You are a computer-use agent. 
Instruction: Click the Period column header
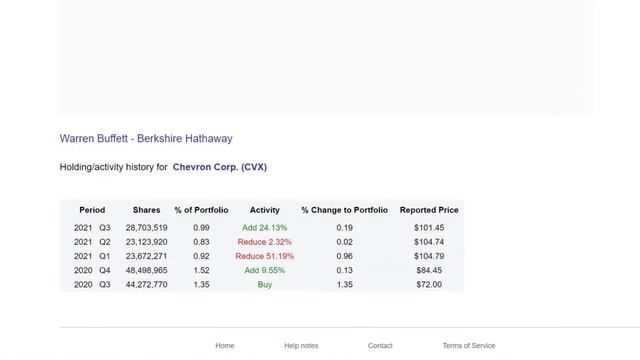pyautogui.click(x=92, y=210)
